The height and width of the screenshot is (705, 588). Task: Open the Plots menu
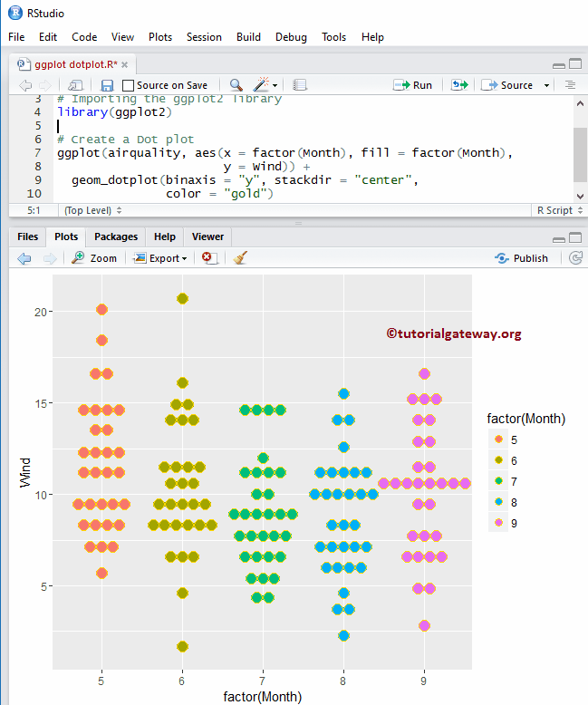(160, 37)
